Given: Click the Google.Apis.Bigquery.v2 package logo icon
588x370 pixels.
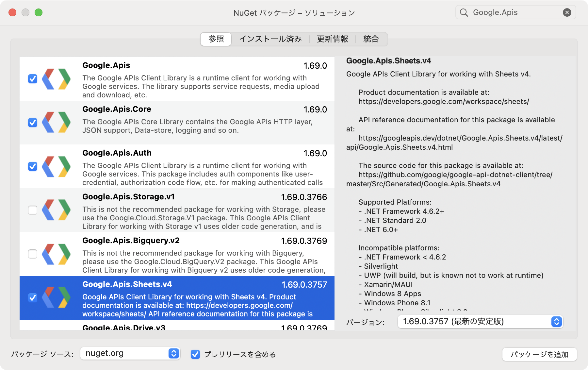Looking at the screenshot, I should [x=56, y=254].
